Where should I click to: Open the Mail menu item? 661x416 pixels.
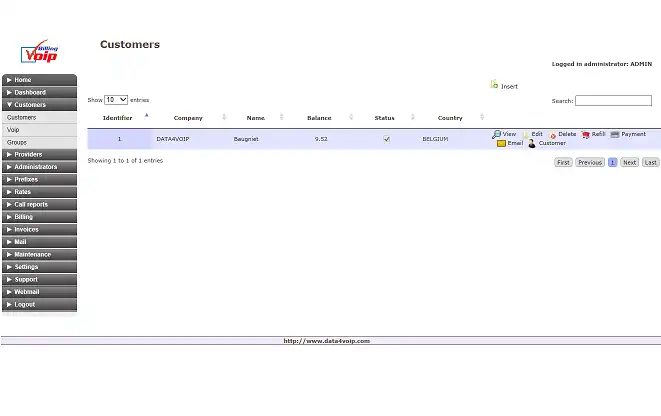[39, 242]
